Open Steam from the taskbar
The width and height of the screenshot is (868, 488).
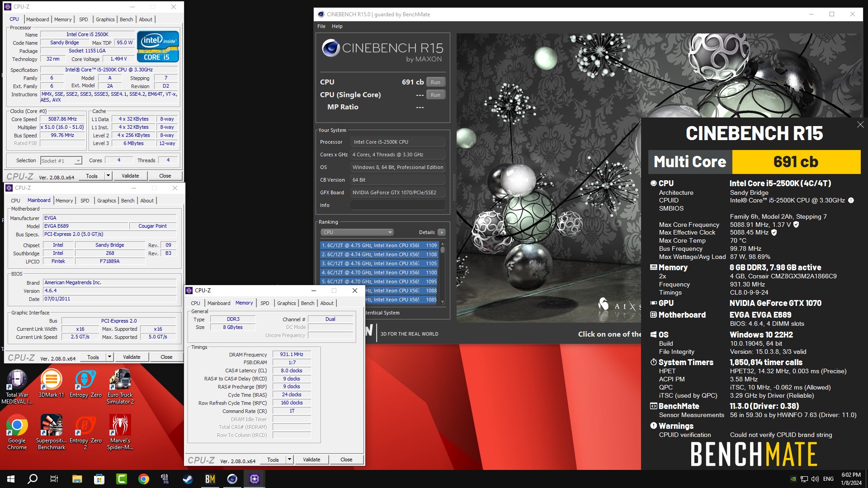pyautogui.click(x=188, y=479)
